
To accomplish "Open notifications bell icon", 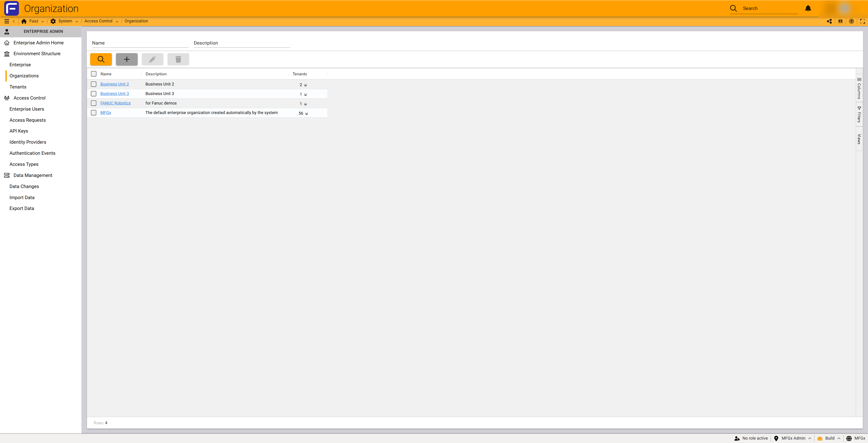I will (x=808, y=8).
